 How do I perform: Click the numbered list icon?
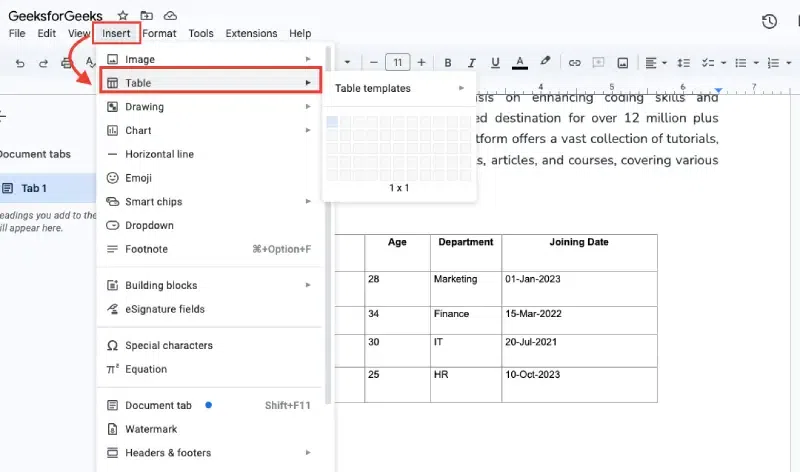pos(773,63)
